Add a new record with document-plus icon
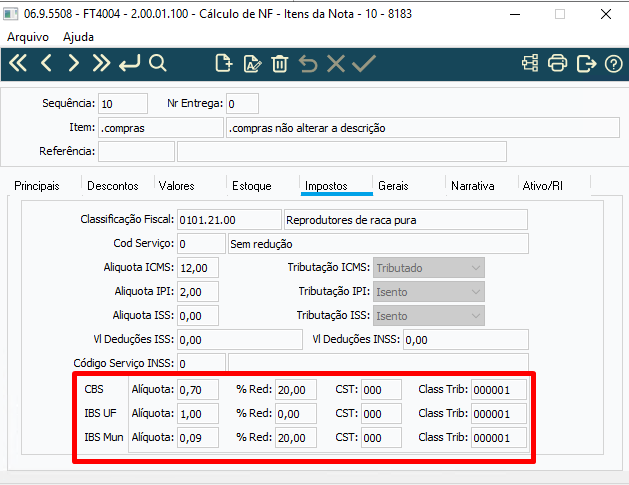629x485 pixels. pos(223,63)
